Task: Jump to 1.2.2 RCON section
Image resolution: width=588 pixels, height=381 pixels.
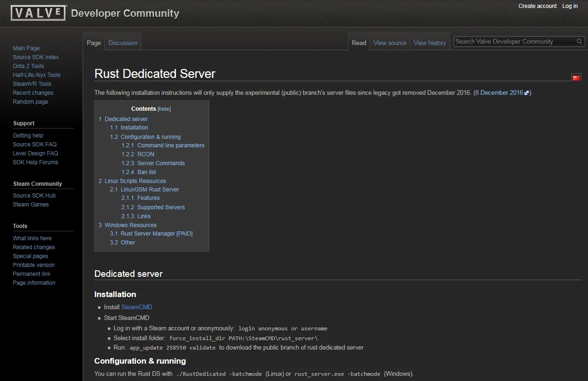Action: [137, 154]
